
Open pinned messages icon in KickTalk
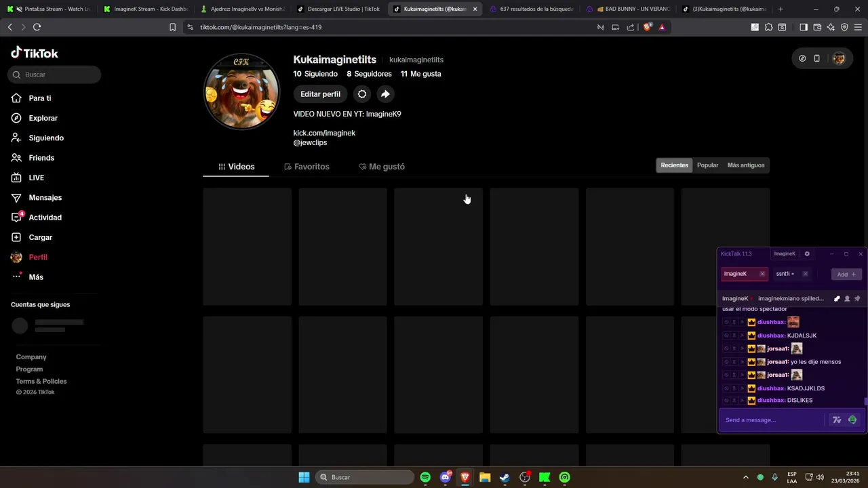857,299
